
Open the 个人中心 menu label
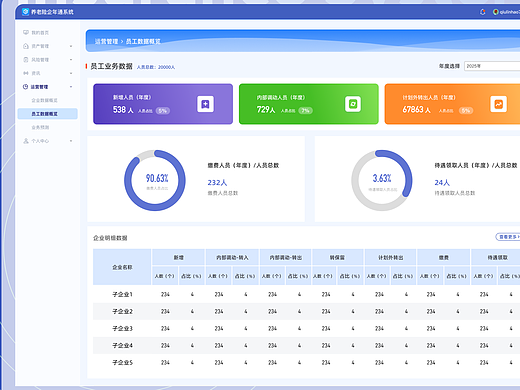pyautogui.click(x=40, y=141)
